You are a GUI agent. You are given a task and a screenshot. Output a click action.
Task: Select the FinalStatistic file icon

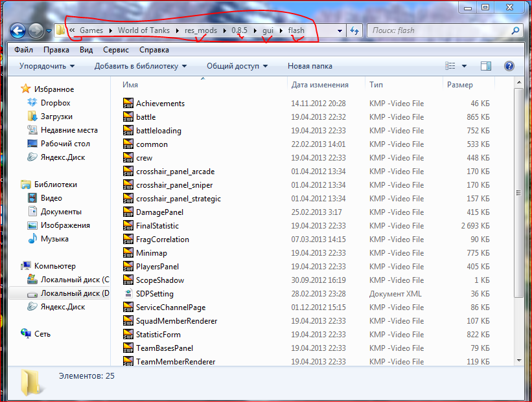point(128,225)
